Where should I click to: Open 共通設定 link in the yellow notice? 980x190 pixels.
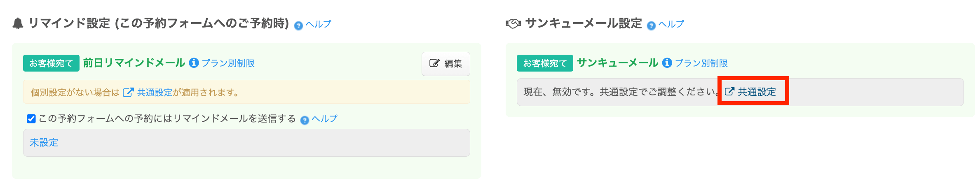[155, 93]
